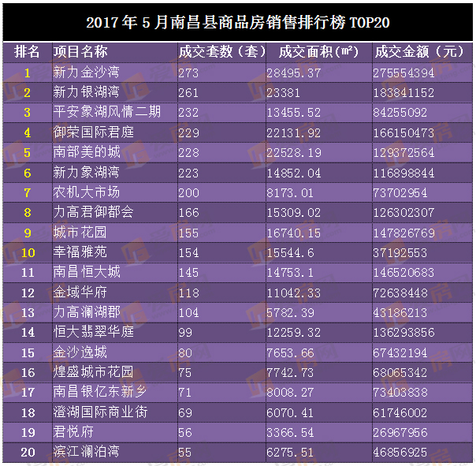Click the area value 13455.52

coord(293,113)
